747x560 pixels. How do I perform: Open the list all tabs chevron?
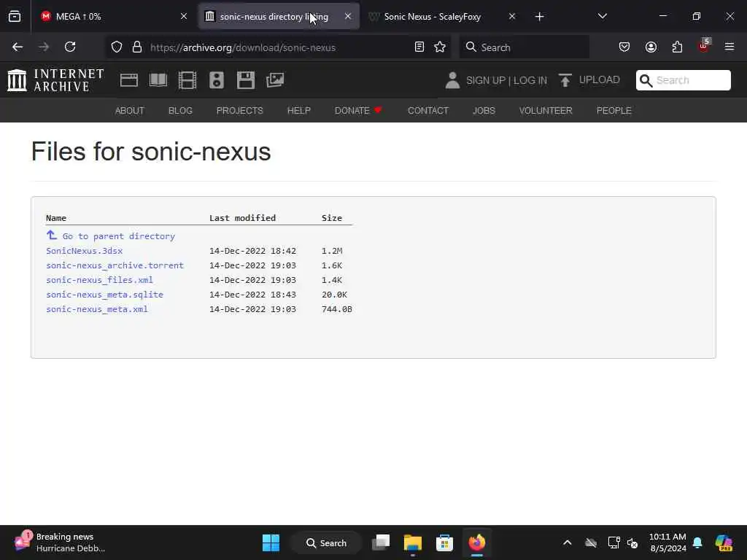click(602, 16)
